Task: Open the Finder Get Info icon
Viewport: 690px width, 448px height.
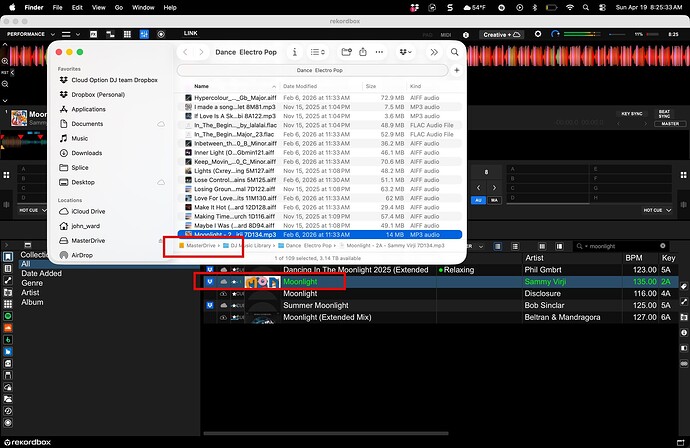Action: pyautogui.click(x=295, y=52)
